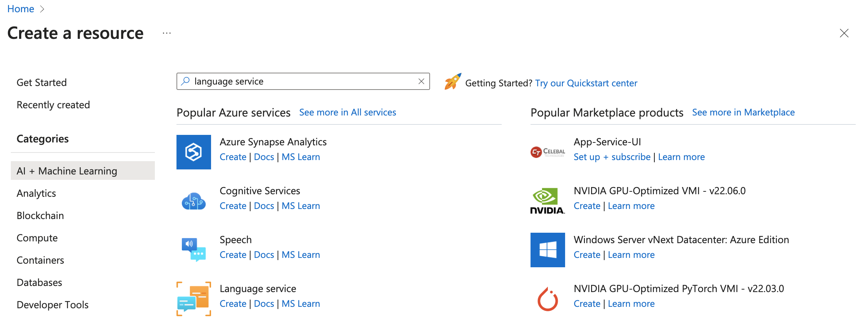Create NVIDIA GPU-Optimized PyTorch VMI

(x=587, y=304)
